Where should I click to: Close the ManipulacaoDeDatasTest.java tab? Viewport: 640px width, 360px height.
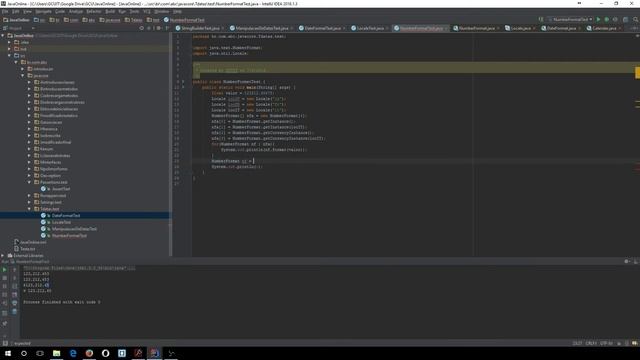(x=291, y=28)
